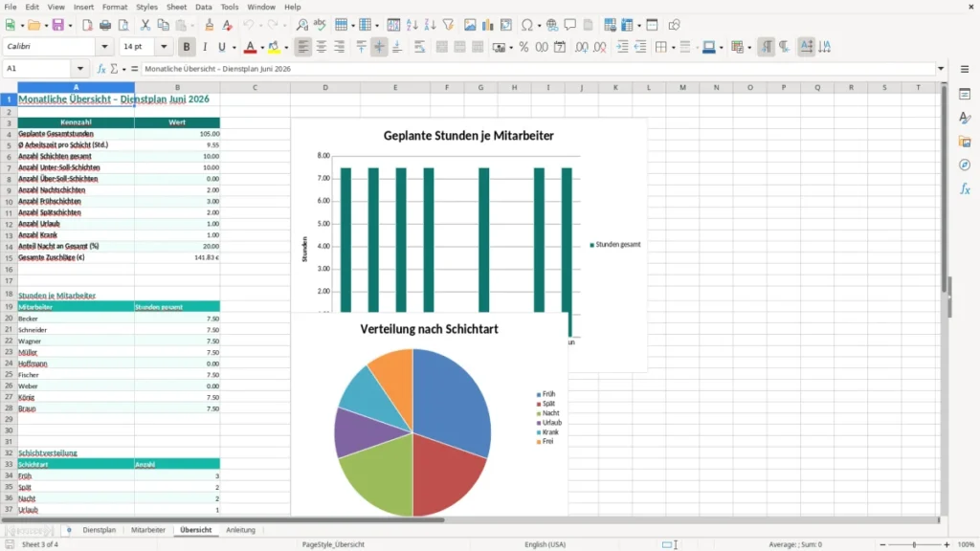Toggle Italic formatting
980x551 pixels.
click(x=205, y=47)
